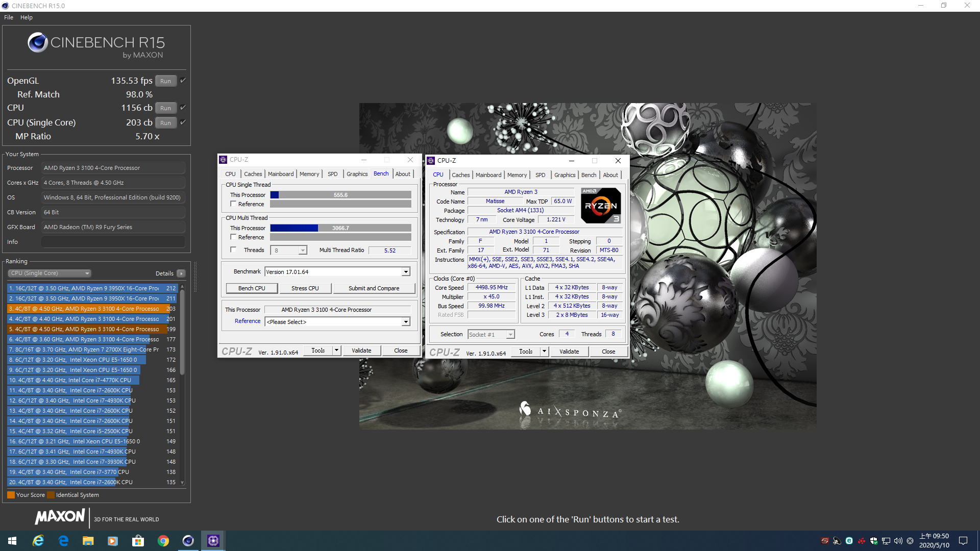Open Microsoft Store from taskbar
Image resolution: width=980 pixels, height=551 pixels.
(138, 541)
